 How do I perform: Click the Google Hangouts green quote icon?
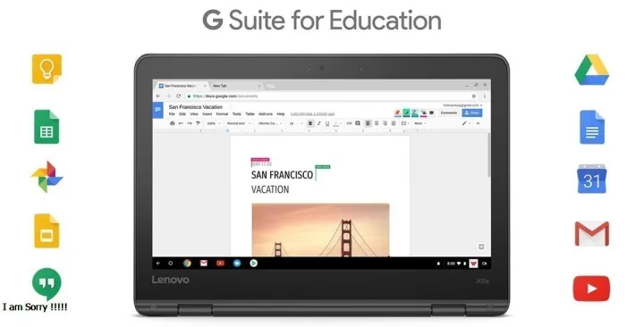(47, 284)
